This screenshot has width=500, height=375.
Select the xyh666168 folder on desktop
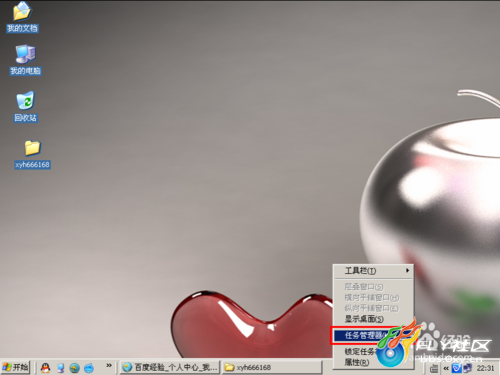32,155
